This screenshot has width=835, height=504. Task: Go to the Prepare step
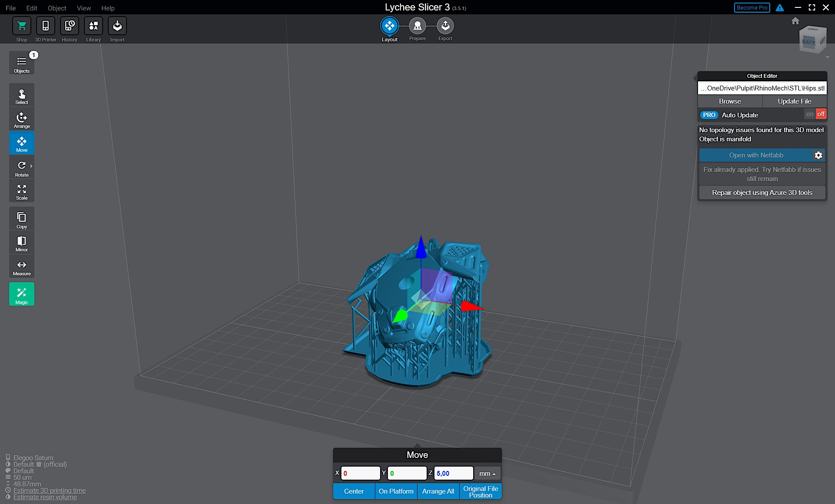(417, 26)
